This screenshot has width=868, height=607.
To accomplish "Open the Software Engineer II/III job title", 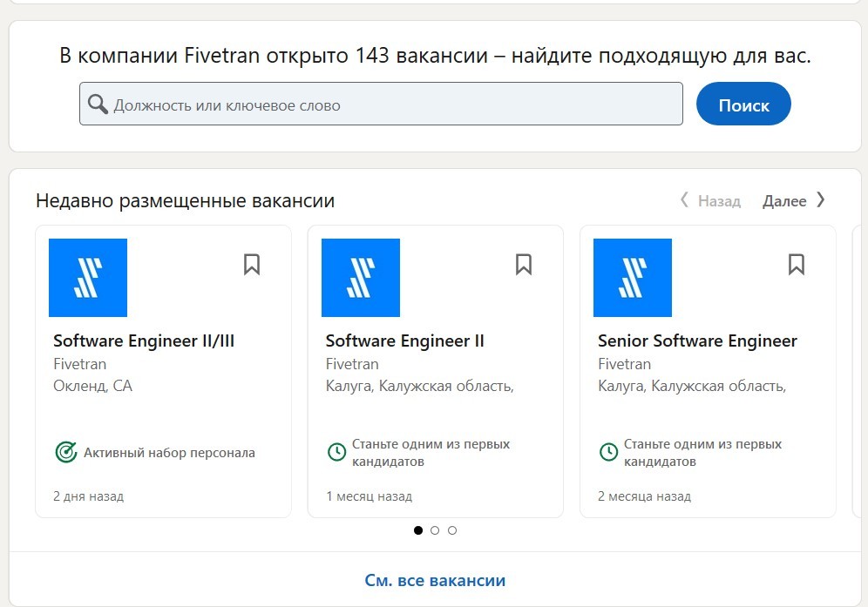I will click(x=144, y=341).
